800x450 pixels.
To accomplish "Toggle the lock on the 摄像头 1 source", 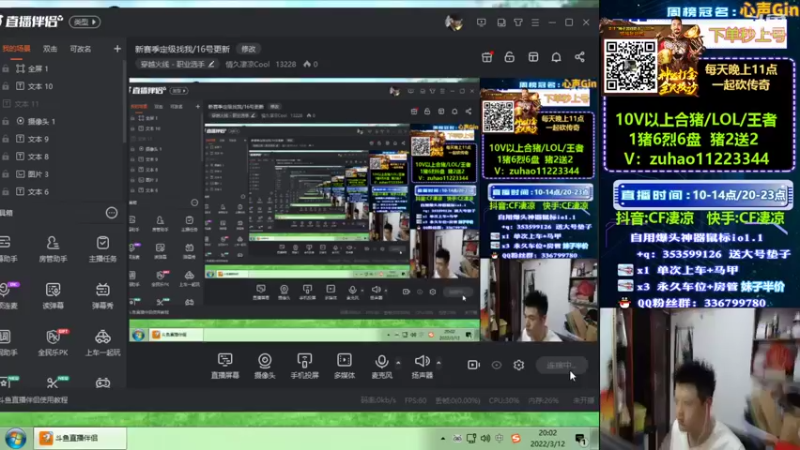I will pyautogui.click(x=6, y=121).
